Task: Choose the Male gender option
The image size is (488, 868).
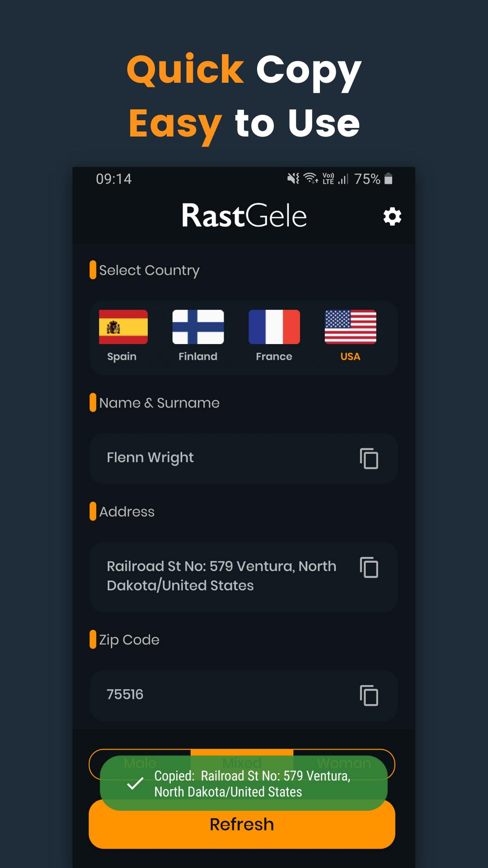Action: [140, 763]
